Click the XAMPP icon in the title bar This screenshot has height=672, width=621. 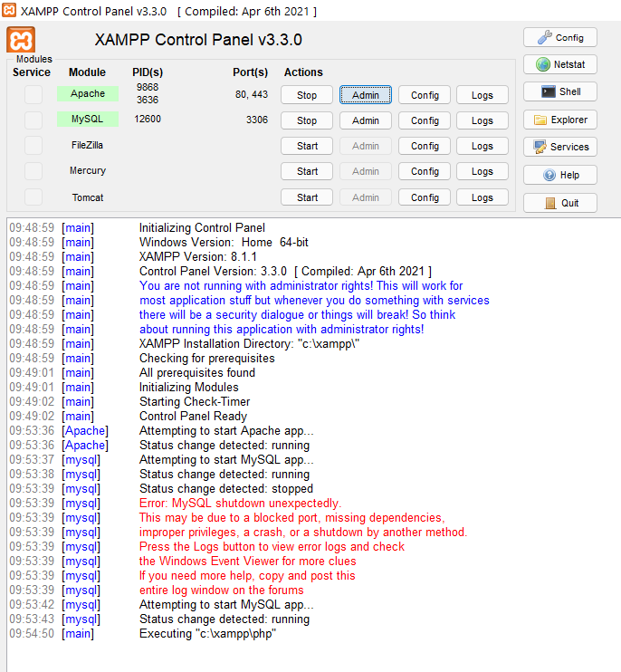pyautogui.click(x=9, y=10)
